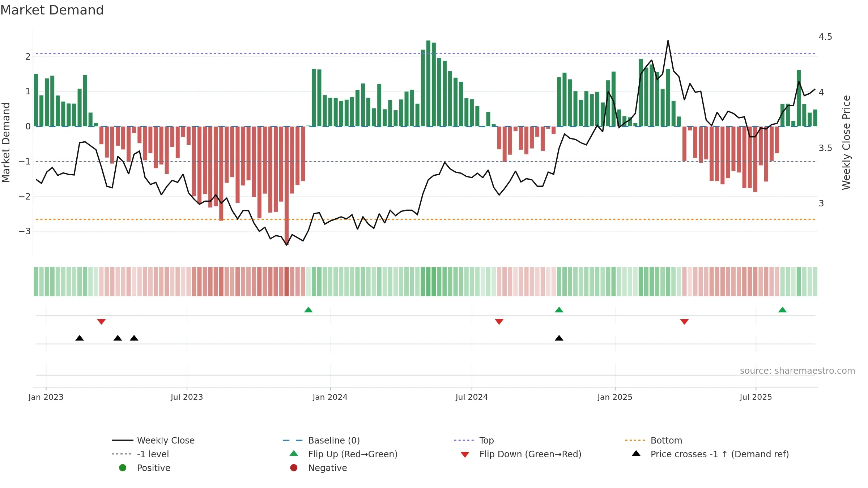868x488 pixels.
Task: Select the flip-up marker before Jan 2024
Action: [309, 310]
